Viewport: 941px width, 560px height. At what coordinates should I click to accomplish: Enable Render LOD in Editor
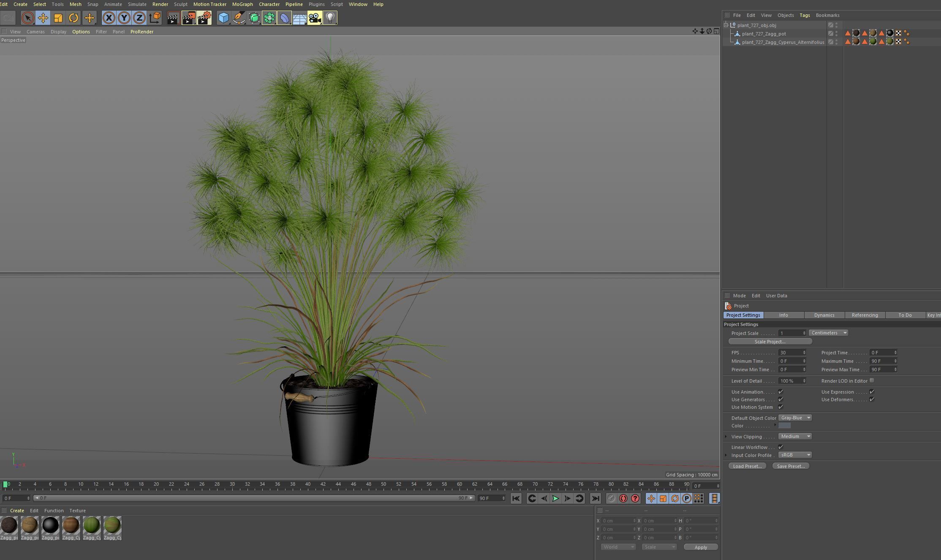pos(872,381)
